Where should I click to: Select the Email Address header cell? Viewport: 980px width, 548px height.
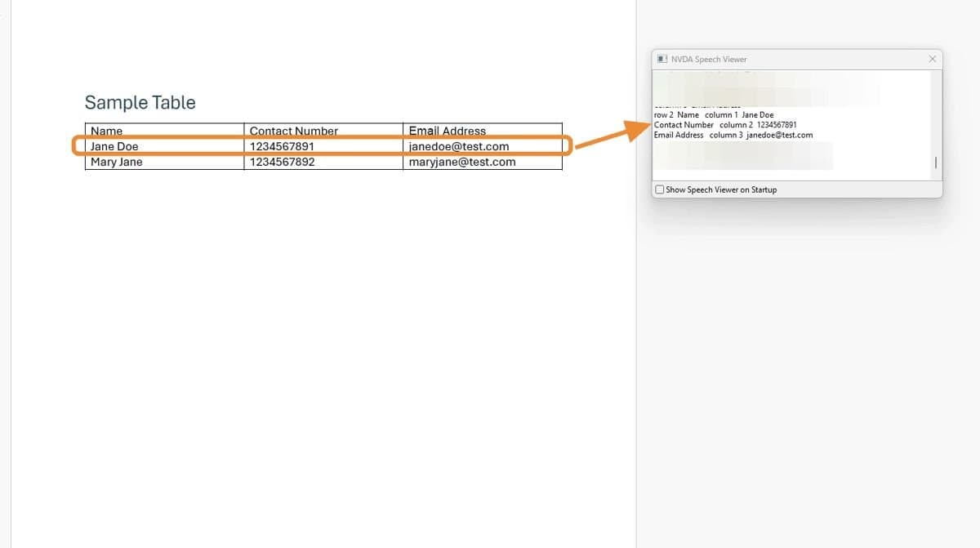coord(448,131)
